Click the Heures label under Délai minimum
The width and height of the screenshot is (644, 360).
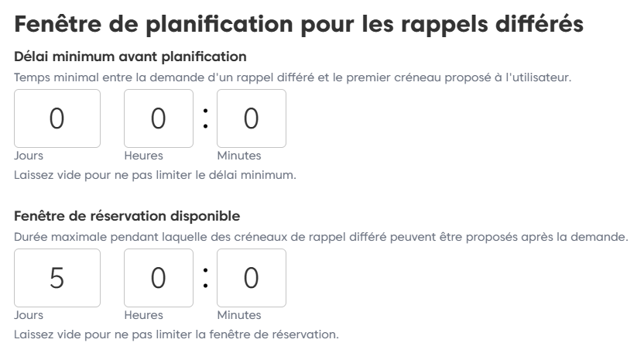click(x=143, y=156)
